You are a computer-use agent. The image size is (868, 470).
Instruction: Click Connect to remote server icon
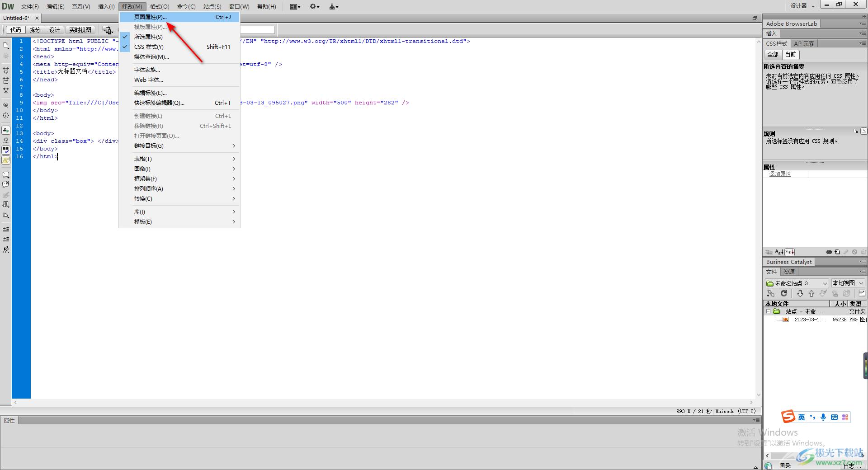click(771, 293)
